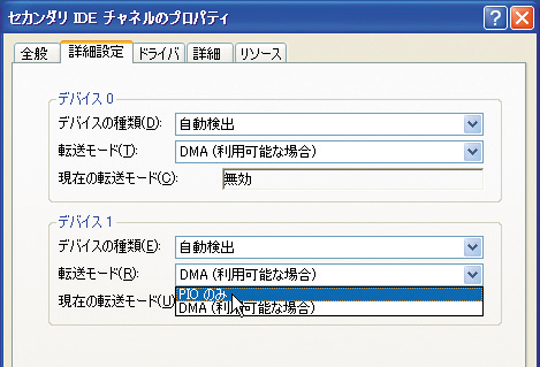Image resolution: width=540 pixels, height=367 pixels.
Task: Switch to the 全般 tab
Action: [36, 54]
